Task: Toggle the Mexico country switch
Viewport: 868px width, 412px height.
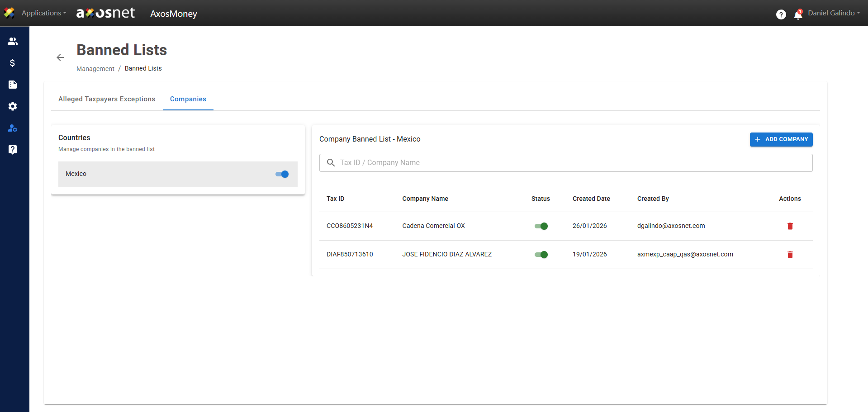Action: [282, 174]
